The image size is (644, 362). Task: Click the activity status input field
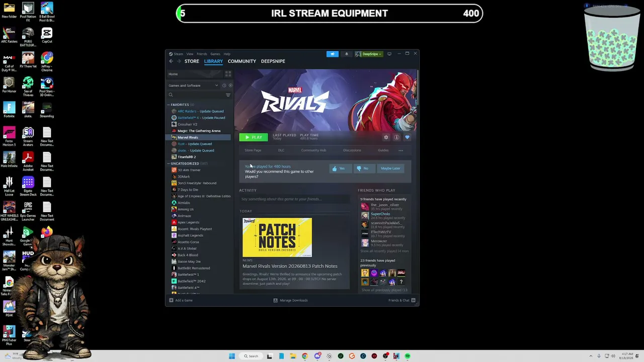tap(295, 199)
